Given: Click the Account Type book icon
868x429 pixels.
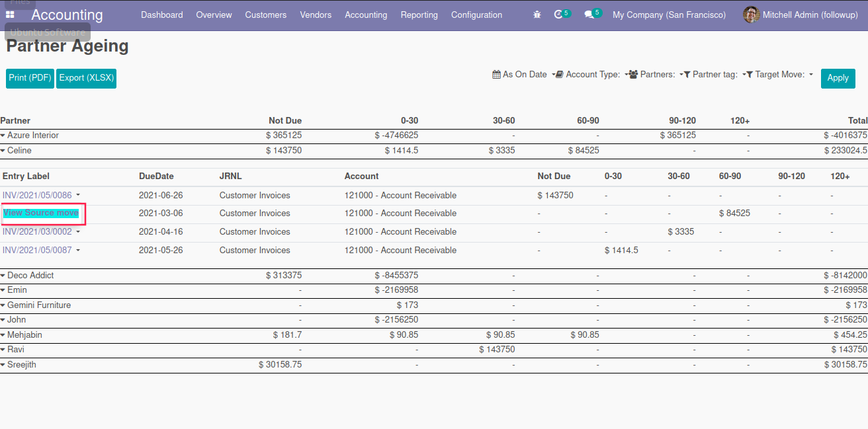Looking at the screenshot, I should tap(559, 75).
